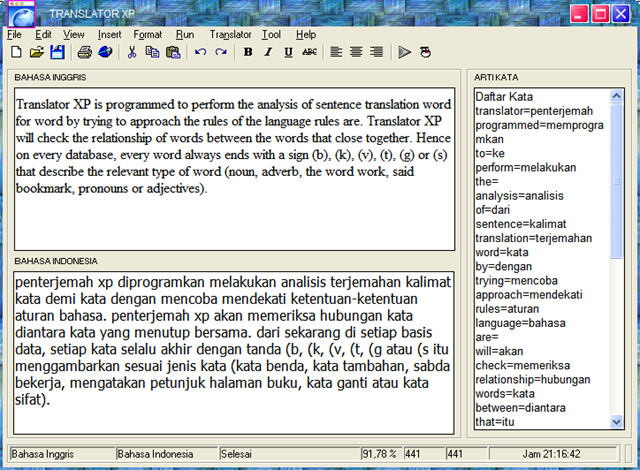Select 'analysis=analisis' entry
The height and width of the screenshot is (470, 640).
click(x=520, y=196)
